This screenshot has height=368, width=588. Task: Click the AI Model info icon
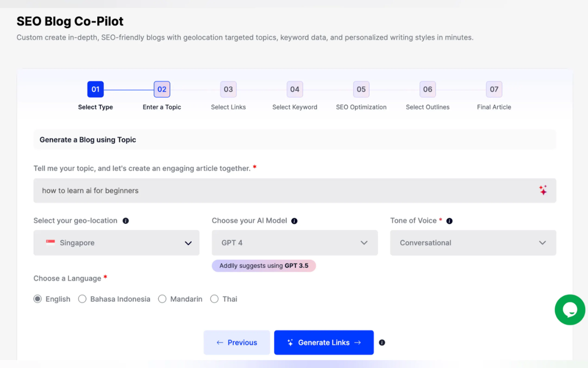(294, 221)
